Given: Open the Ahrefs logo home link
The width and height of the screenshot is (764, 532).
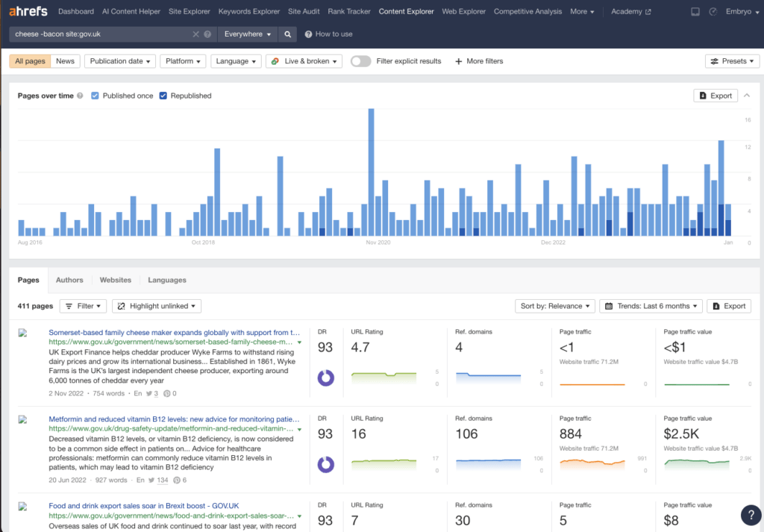Looking at the screenshot, I should click(x=28, y=11).
